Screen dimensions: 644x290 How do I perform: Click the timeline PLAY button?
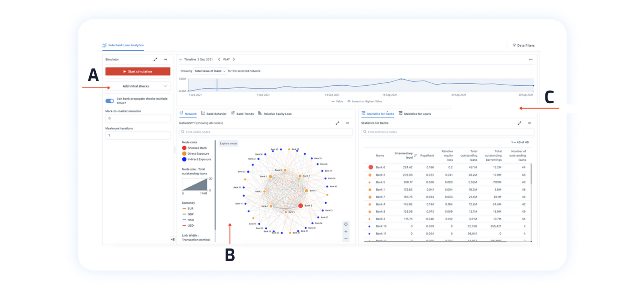point(227,59)
